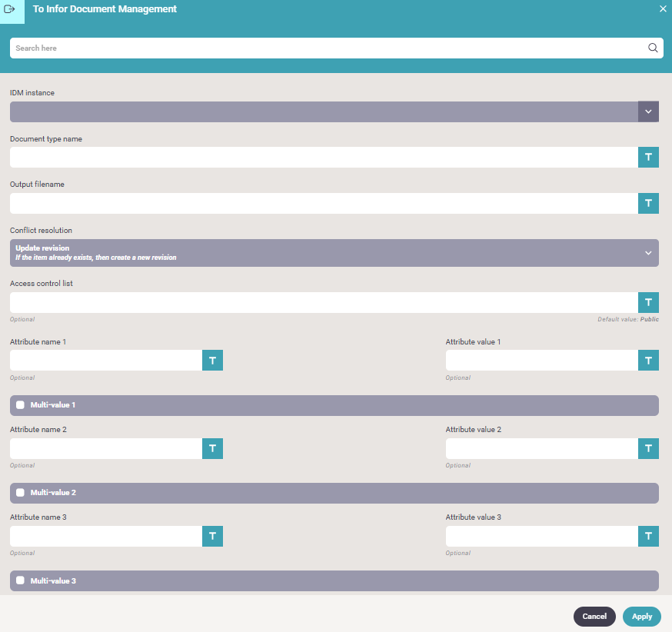Click the 'IDM instance' label
672x632 pixels.
click(x=32, y=92)
